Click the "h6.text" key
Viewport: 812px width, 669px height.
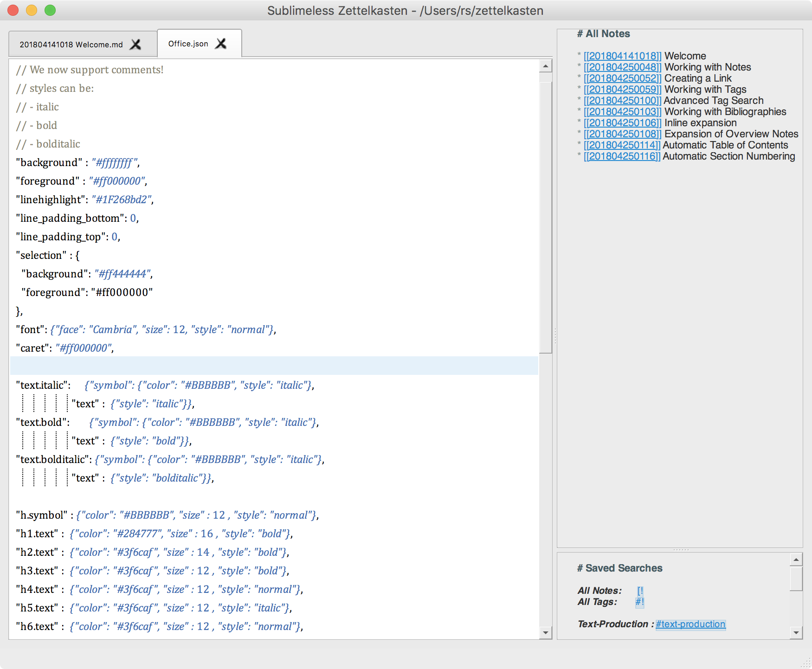[x=37, y=626]
